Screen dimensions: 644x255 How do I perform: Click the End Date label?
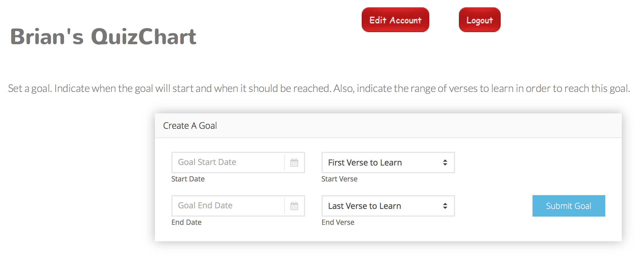[186, 222]
